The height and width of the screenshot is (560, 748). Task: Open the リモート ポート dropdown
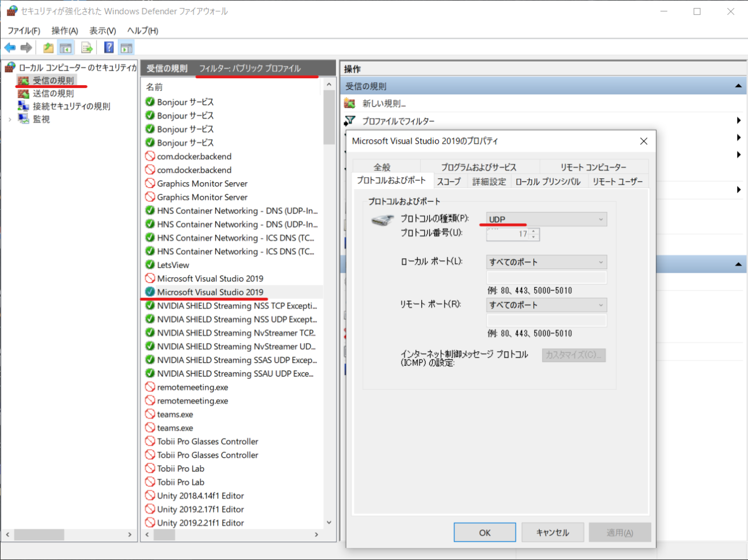click(x=547, y=305)
